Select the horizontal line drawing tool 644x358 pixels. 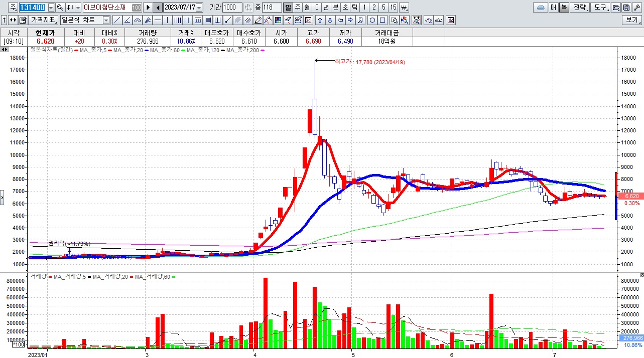pyautogui.click(x=158, y=20)
